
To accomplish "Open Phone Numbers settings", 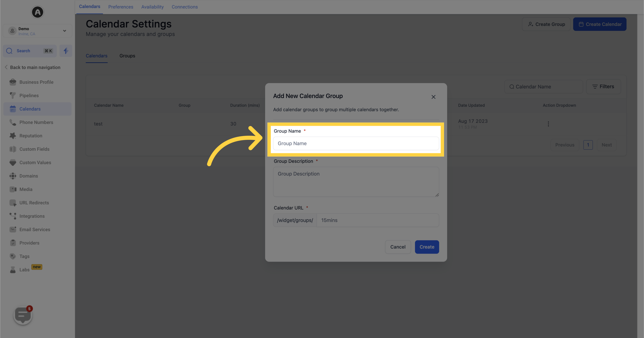I will coord(36,122).
